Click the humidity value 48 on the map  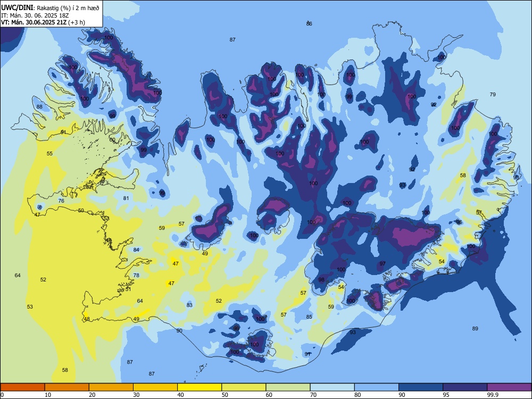coord(87,319)
